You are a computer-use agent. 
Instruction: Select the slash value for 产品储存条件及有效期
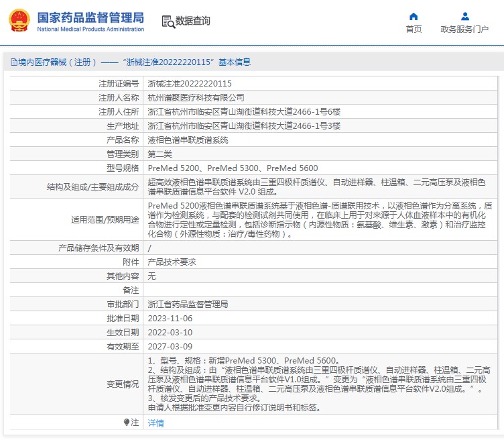(x=149, y=248)
